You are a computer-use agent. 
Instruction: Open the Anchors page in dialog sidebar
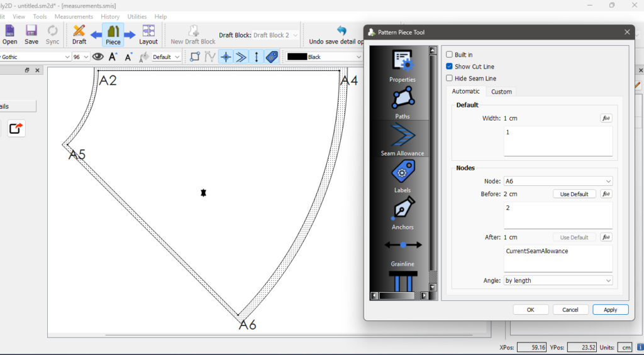tap(402, 213)
